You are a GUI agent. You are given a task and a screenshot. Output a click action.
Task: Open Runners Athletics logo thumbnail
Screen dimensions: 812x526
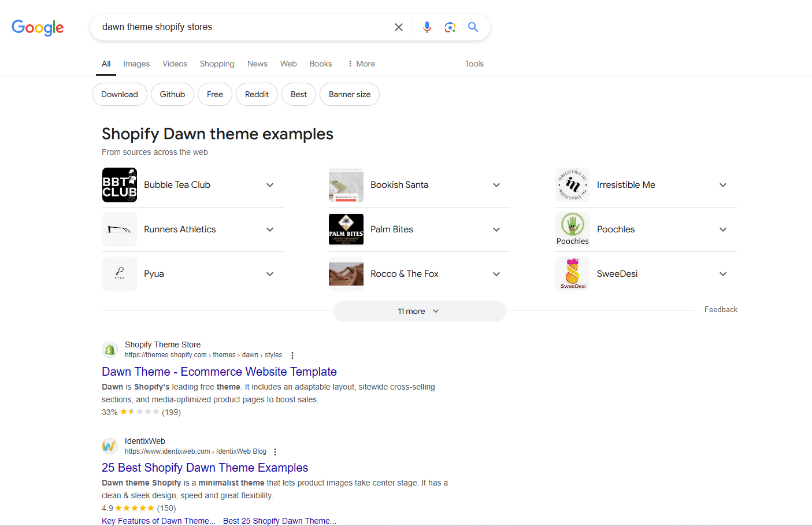[120, 229]
